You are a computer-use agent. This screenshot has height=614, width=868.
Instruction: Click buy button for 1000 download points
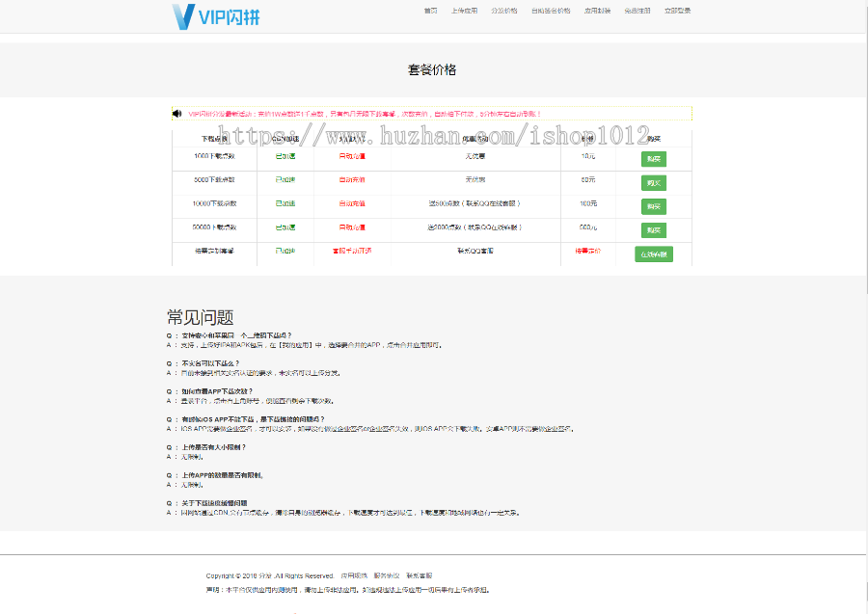pyautogui.click(x=654, y=159)
